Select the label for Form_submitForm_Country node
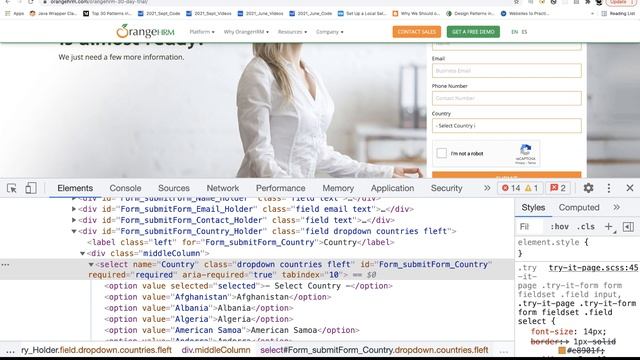This screenshot has width=640, height=360. pos(241,242)
